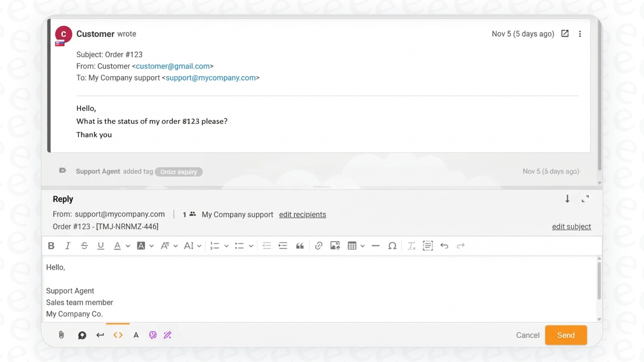
Task: Enable underline formatting
Action: tap(100, 246)
